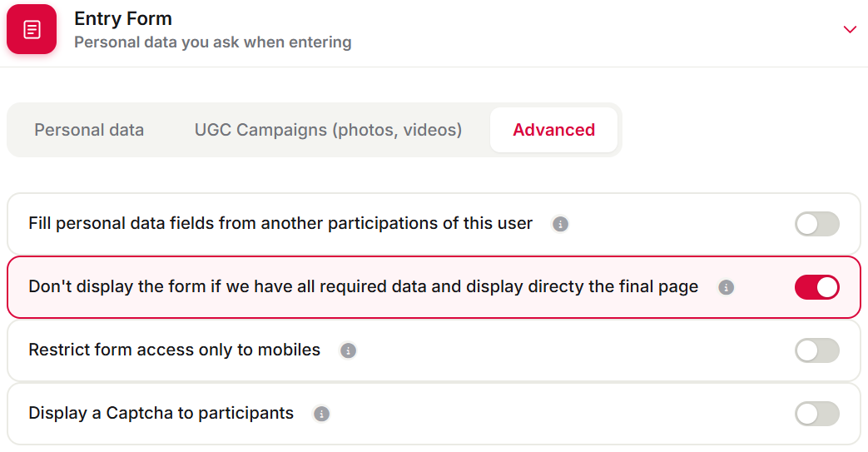Turn on Restrict form access only to mobiles
This screenshot has width=868, height=452.
[x=817, y=350]
